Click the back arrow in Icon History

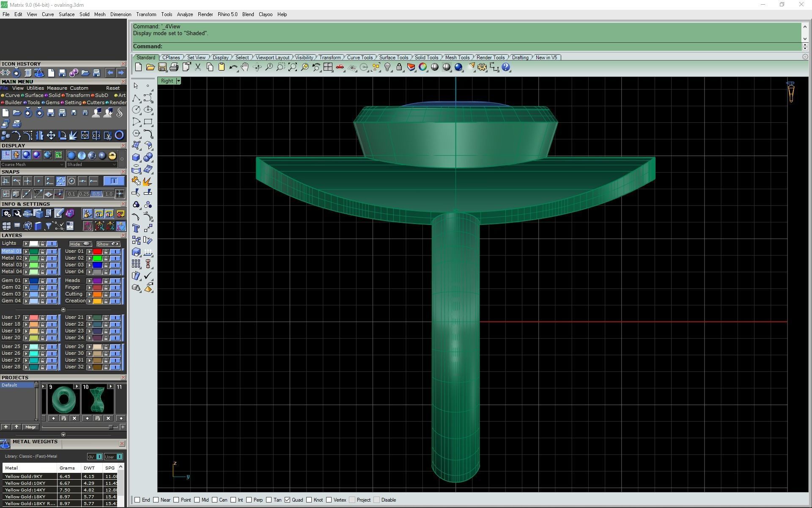click(110, 73)
